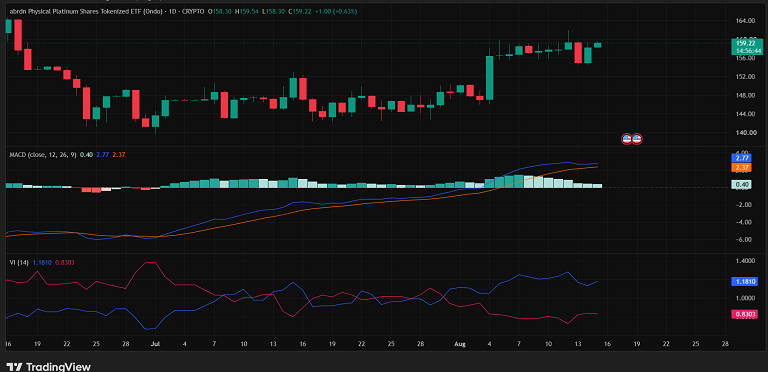Click the 156.00 price scale label

(744, 58)
